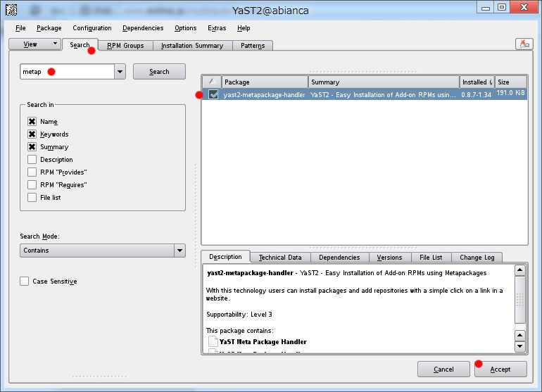
Task: Enable the Description search checkbox
Action: pos(32,159)
